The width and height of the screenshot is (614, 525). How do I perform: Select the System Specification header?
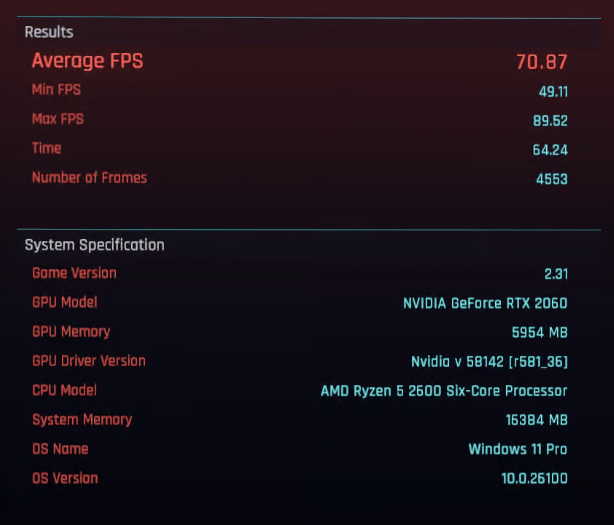94,245
